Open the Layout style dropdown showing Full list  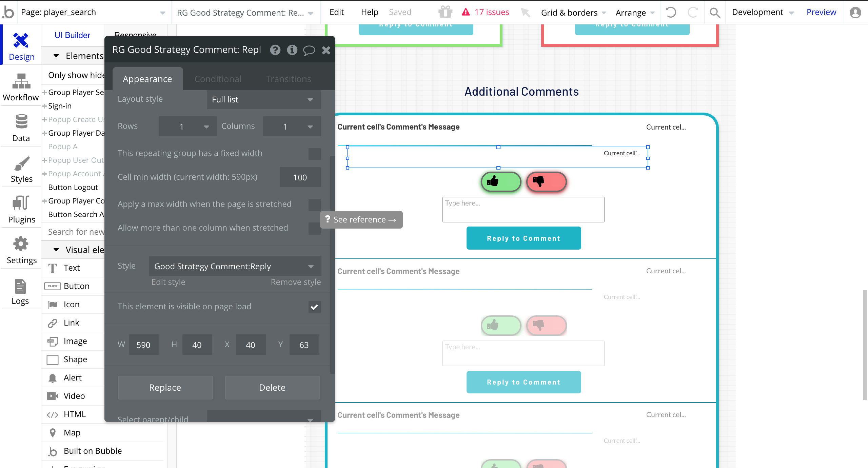tap(263, 100)
